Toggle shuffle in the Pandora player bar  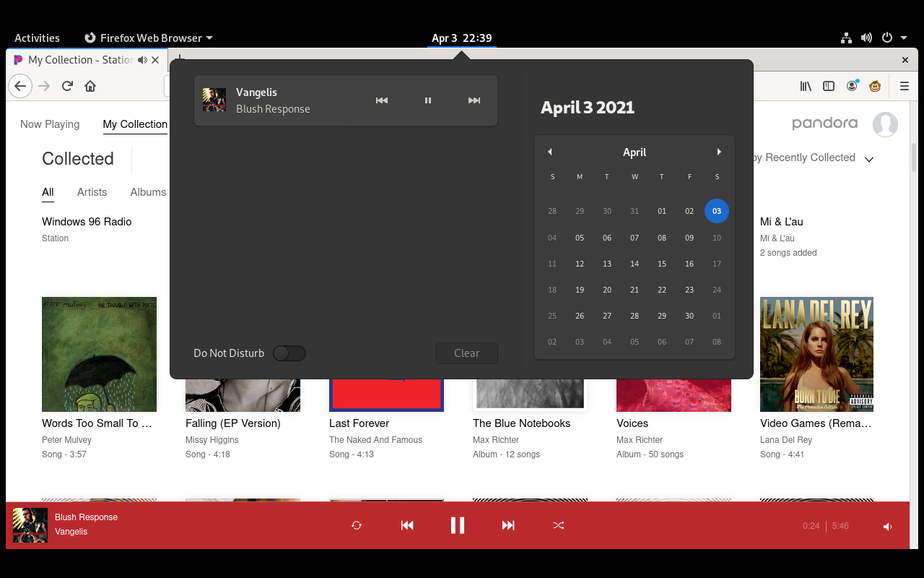coord(559,525)
